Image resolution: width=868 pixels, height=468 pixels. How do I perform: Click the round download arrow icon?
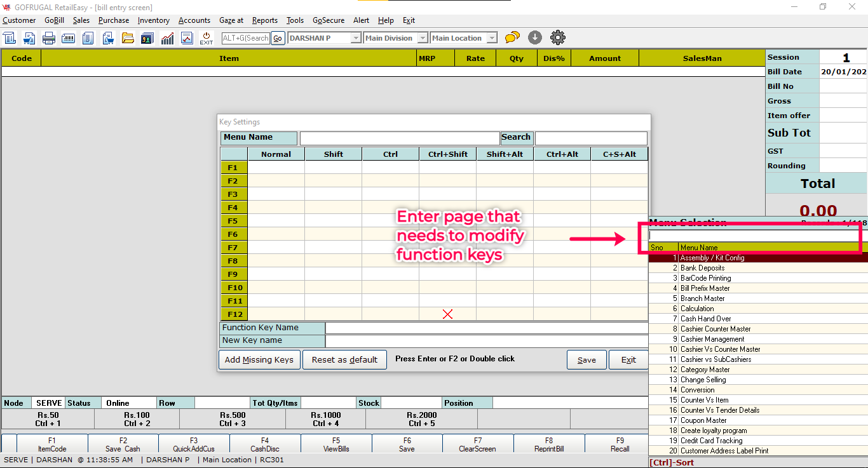pyautogui.click(x=535, y=38)
